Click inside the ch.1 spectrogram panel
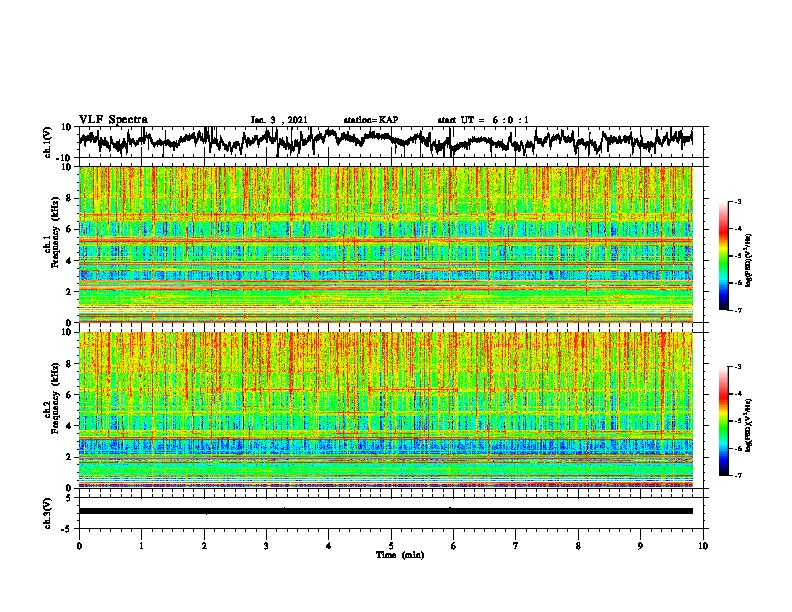This screenshot has width=792, height=612. [x=385, y=244]
